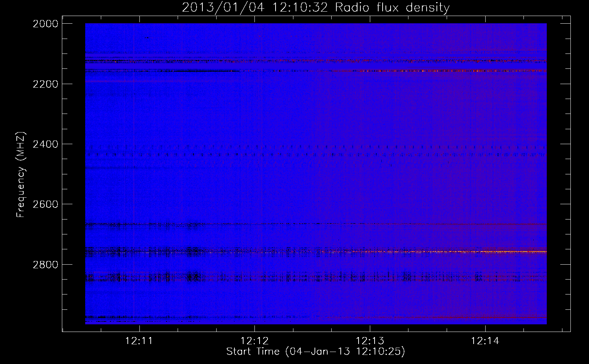The image size is (589, 364).
Task: Click the 'Frequency (MHZ)' axis title
Action: (x=21, y=175)
